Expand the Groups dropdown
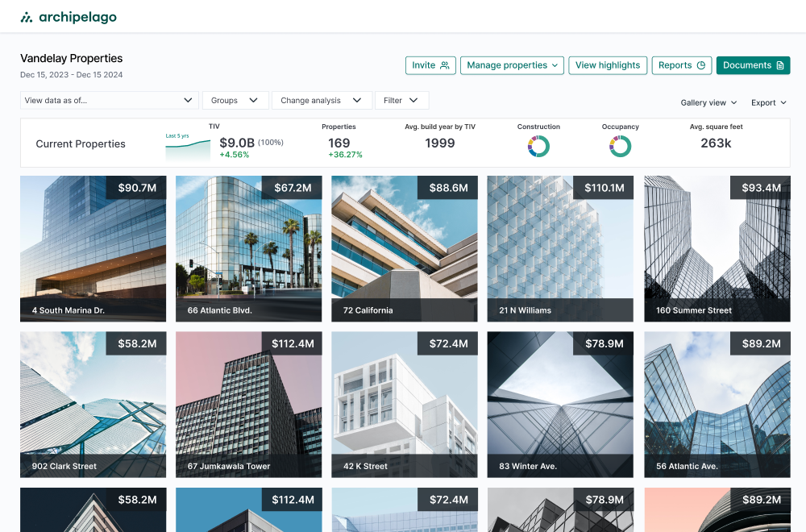Image resolution: width=806 pixels, height=532 pixels. click(235, 101)
